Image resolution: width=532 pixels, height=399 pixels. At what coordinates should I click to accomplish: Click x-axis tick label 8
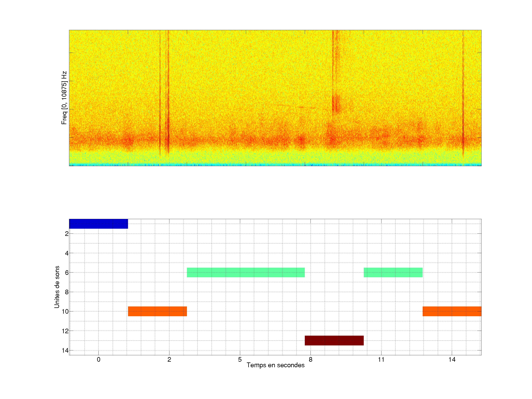pyautogui.click(x=311, y=359)
